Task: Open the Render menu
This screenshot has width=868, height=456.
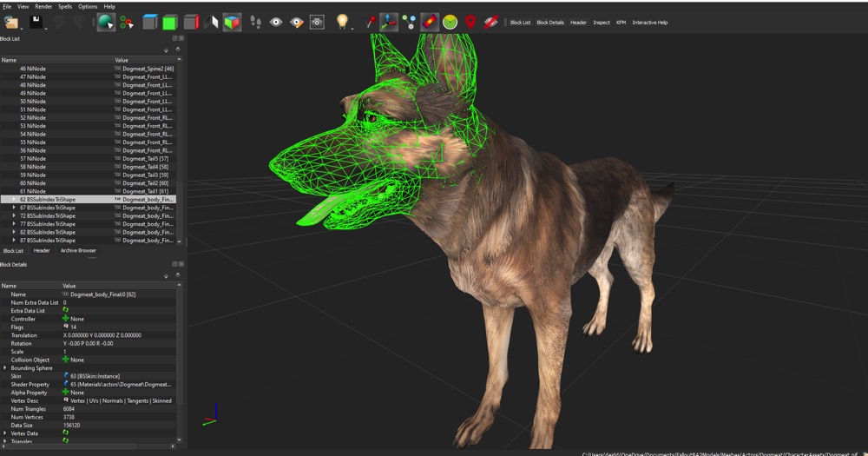Action: 43,7
